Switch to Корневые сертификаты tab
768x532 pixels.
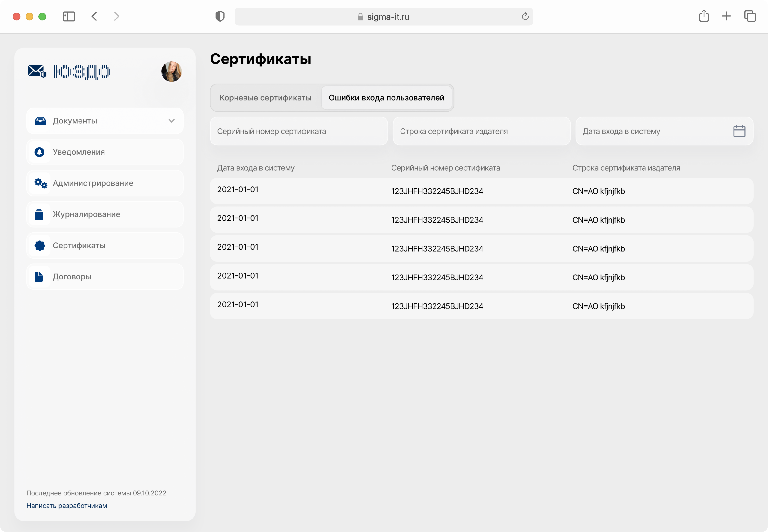pos(265,98)
